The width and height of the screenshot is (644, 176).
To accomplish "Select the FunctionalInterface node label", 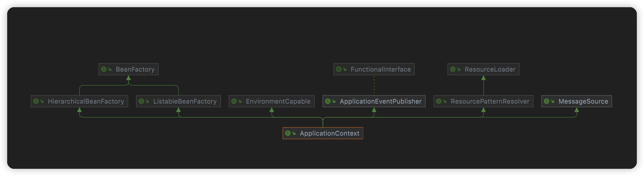I will 380,69.
